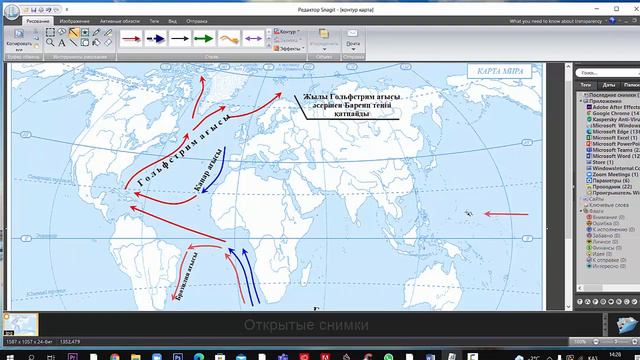Open WhatsApp from the taskbar

pos(388,357)
